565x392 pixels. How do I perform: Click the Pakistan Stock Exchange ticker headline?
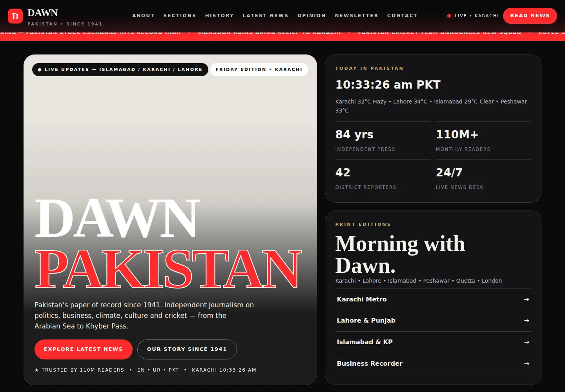click(x=104, y=33)
